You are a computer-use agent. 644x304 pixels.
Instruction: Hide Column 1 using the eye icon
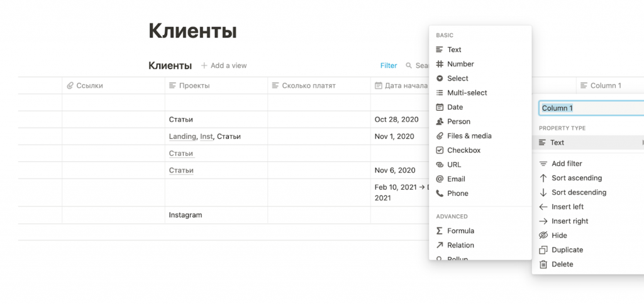(543, 236)
